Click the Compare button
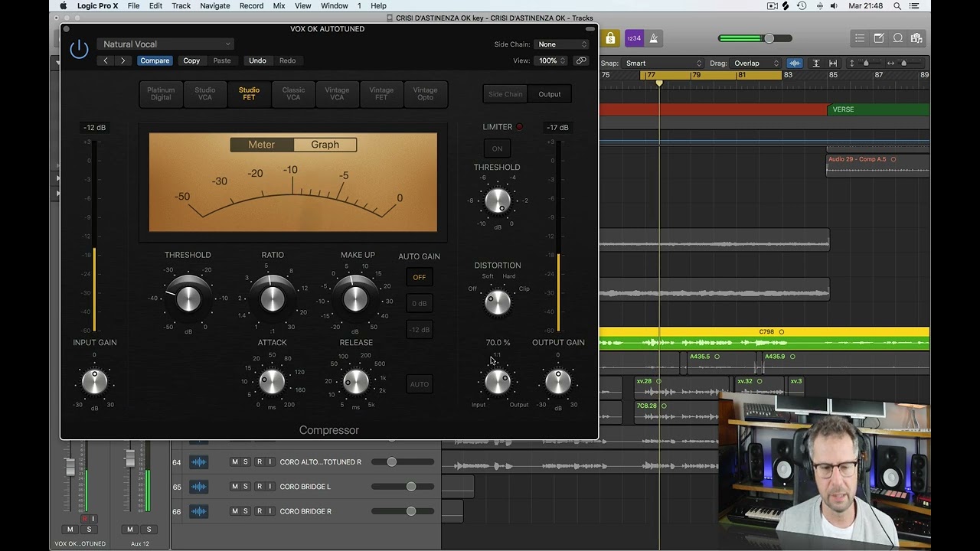The height and width of the screenshot is (551, 980). (155, 60)
